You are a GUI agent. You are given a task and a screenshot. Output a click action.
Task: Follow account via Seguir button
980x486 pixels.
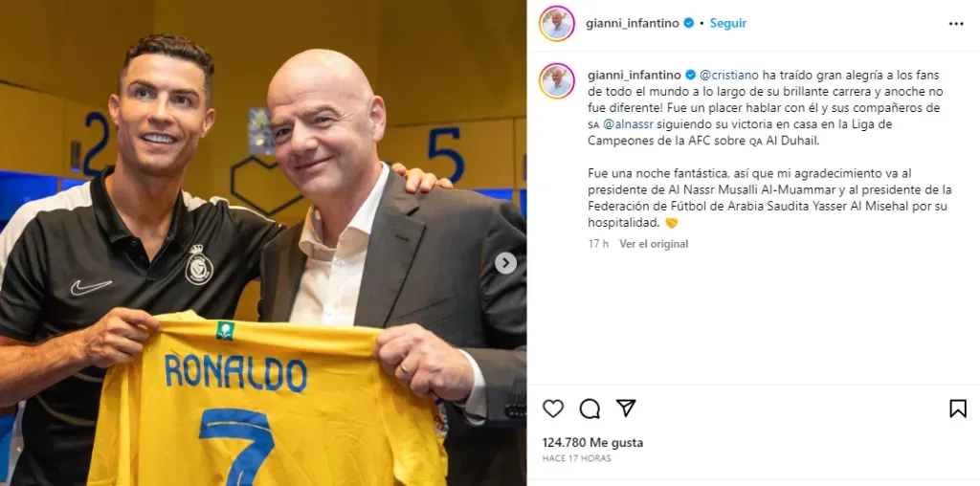pos(728,23)
